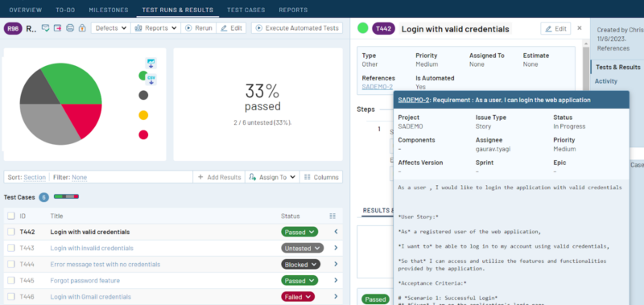This screenshot has width=644, height=305.
Task: Click Execute Automated Tests
Action: [297, 28]
